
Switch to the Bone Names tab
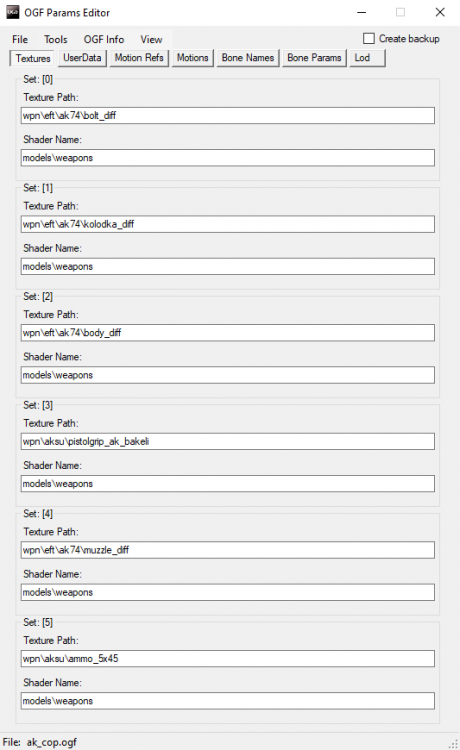tap(248, 58)
